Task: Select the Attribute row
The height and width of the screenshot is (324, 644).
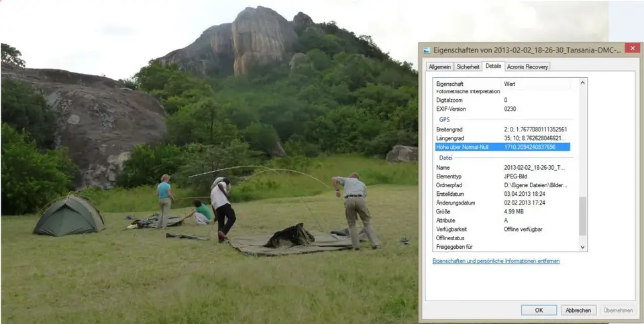Action: coord(502,221)
